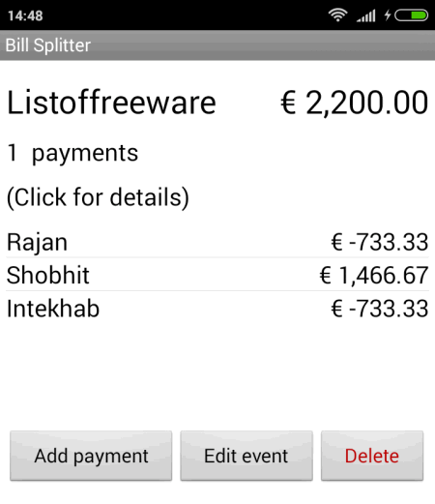Open the Edit event button

(x=246, y=456)
